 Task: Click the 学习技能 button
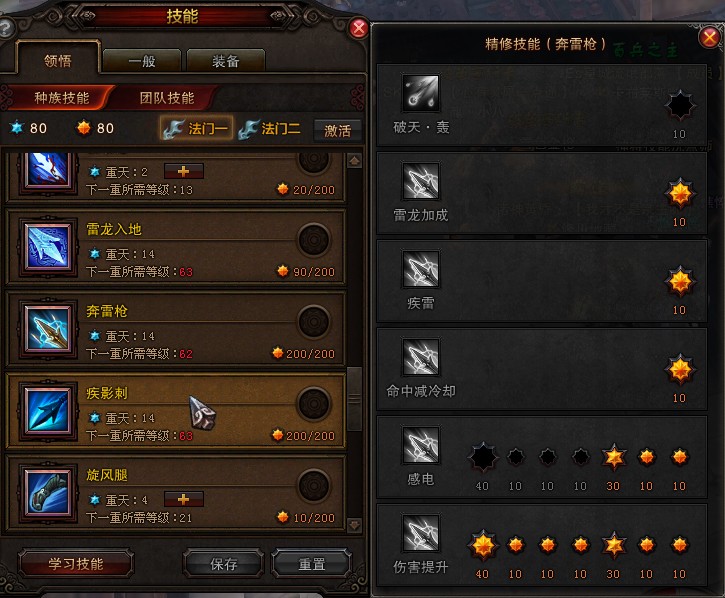tap(76, 564)
